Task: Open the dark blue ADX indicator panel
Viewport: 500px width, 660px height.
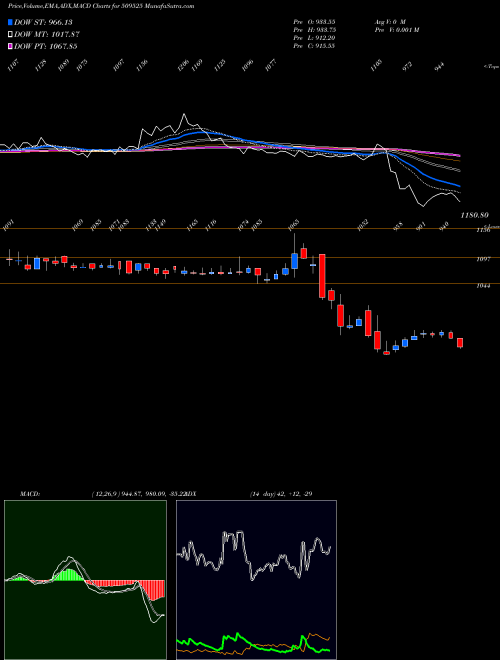Action: tap(256, 580)
